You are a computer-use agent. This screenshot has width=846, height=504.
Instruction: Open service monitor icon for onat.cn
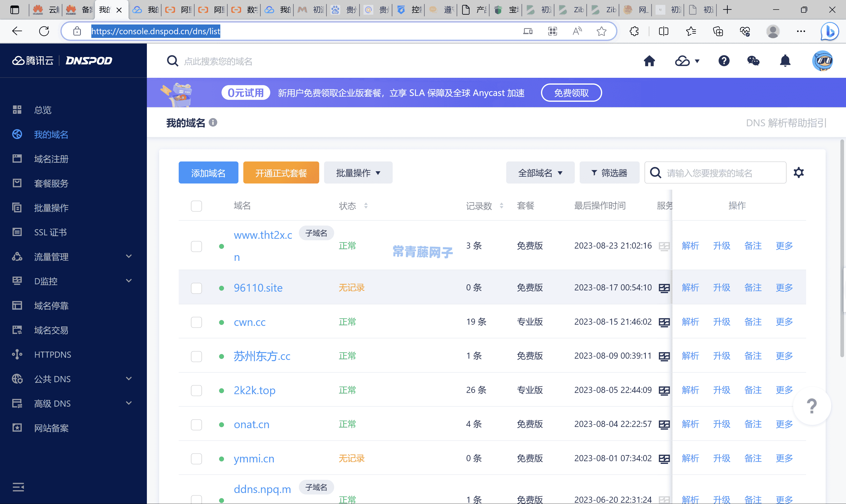click(664, 424)
